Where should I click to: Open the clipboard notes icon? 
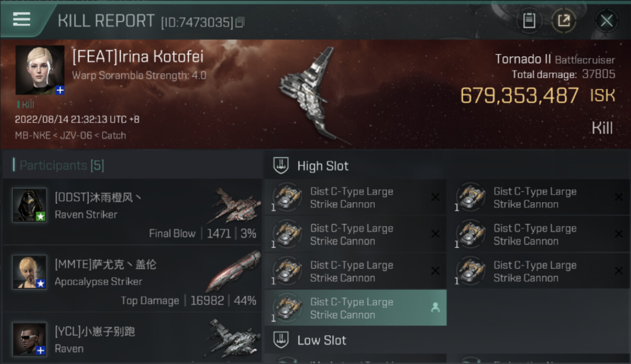click(x=529, y=20)
